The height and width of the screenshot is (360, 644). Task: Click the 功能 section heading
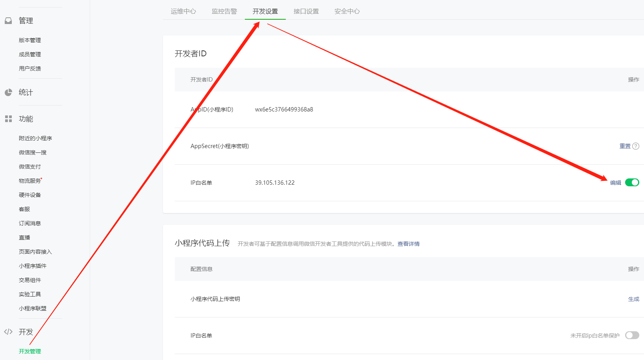pos(26,119)
